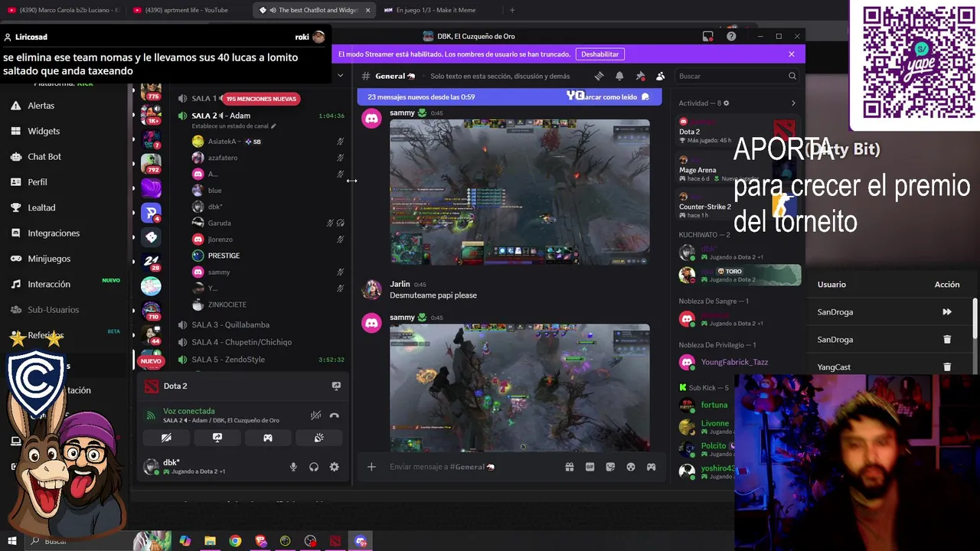Toggle camera button in voice panel

[x=166, y=438]
